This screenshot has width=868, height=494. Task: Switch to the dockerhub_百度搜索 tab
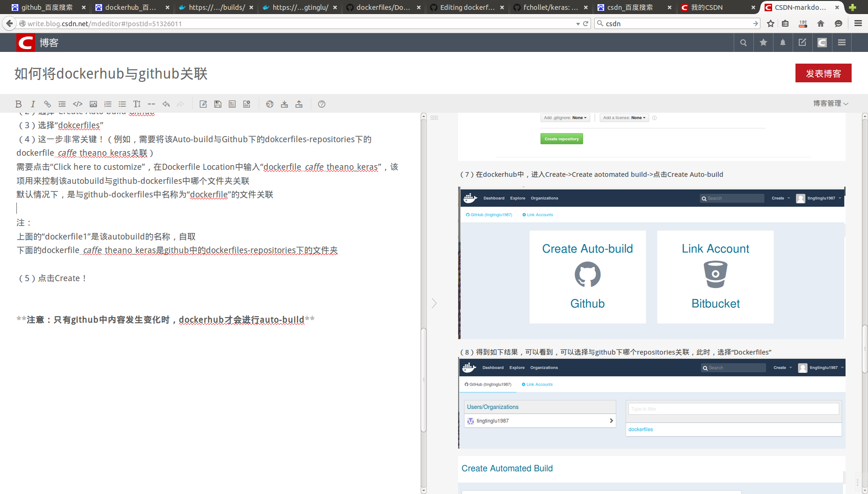click(131, 7)
